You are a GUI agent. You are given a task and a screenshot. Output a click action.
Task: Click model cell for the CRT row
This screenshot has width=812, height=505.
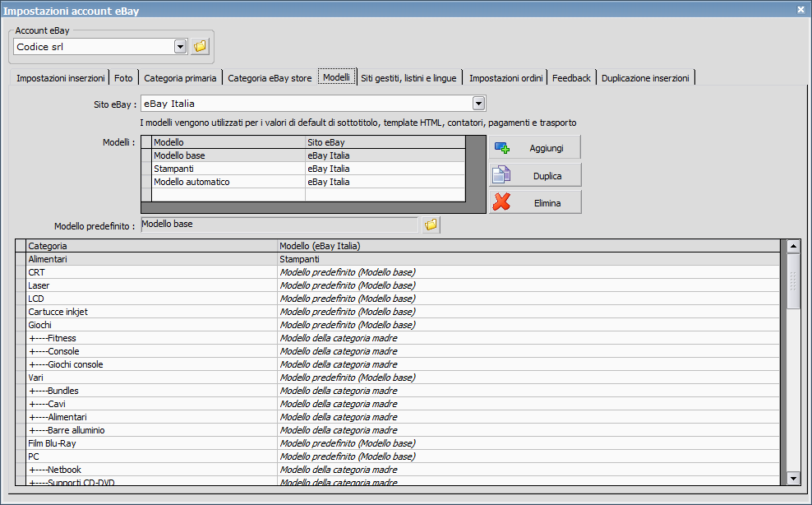(528, 272)
